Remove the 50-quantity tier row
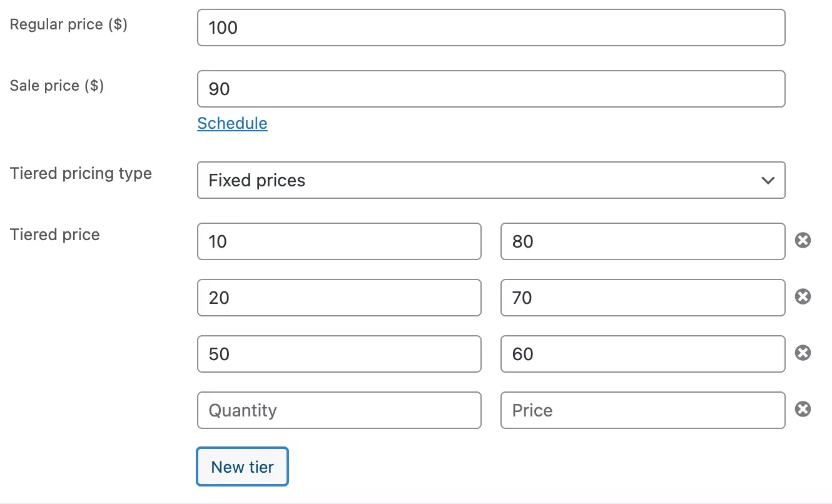Viewport: 832px width, 504px height. click(x=803, y=353)
